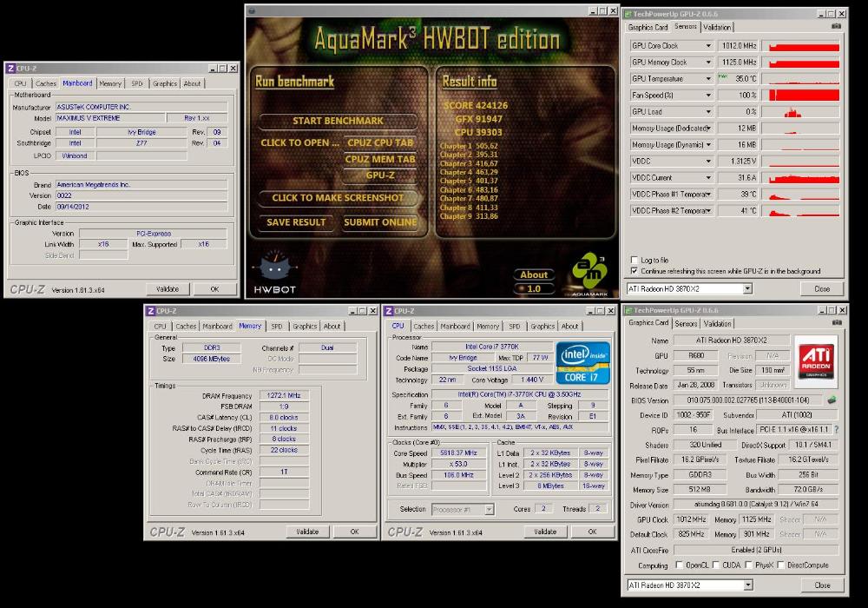Click the CPUZ MEM TAB button
The image size is (868, 608).
(380, 159)
